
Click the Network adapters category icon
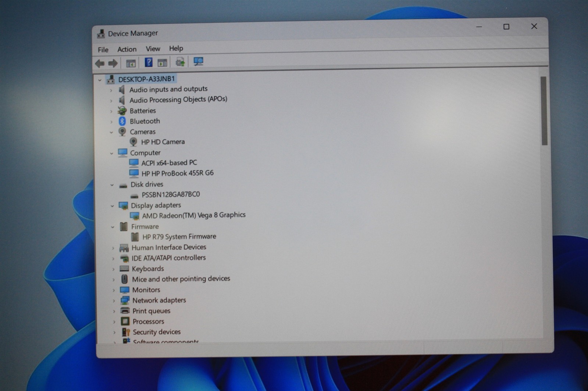[125, 301]
